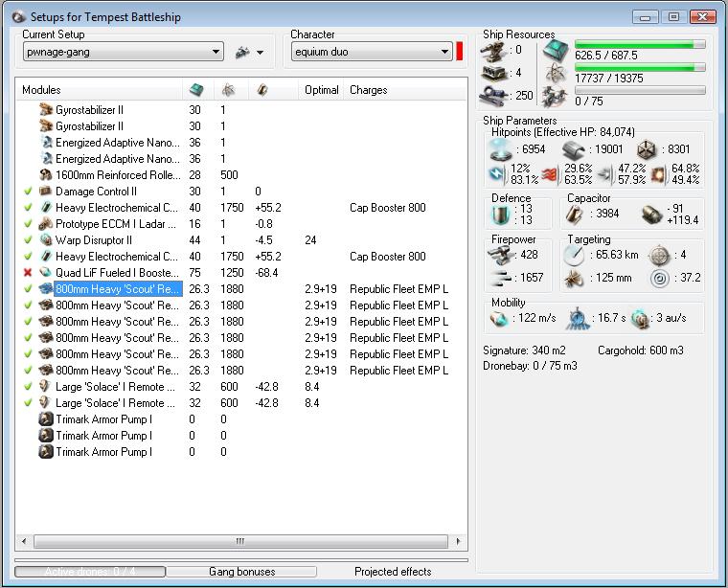728x588 pixels.
Task: Click the shield hitpoints icon 6954
Action: pyautogui.click(x=500, y=149)
